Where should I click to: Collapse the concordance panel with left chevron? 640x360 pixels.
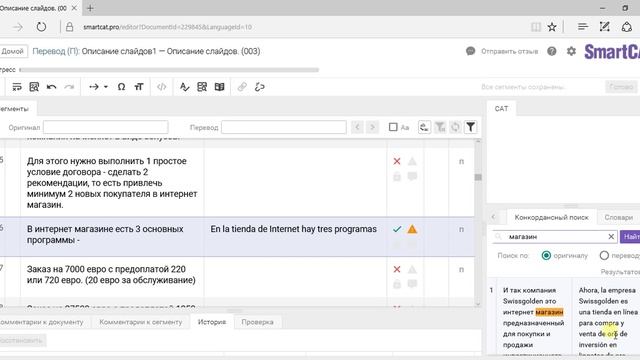tap(493, 217)
